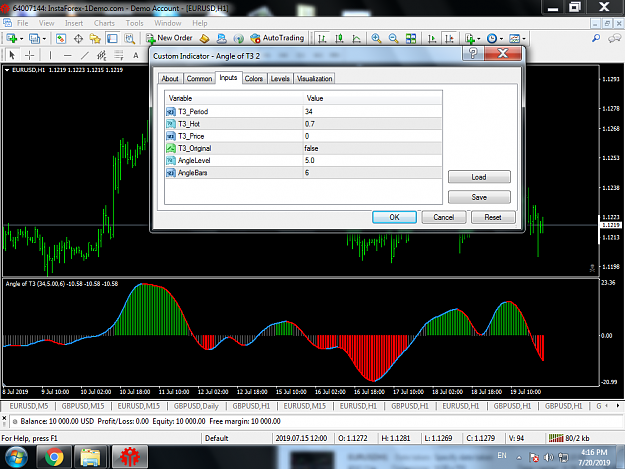Switch chart to Line Chart mode
This screenshot has width=625, height=469.
(x=357, y=39)
